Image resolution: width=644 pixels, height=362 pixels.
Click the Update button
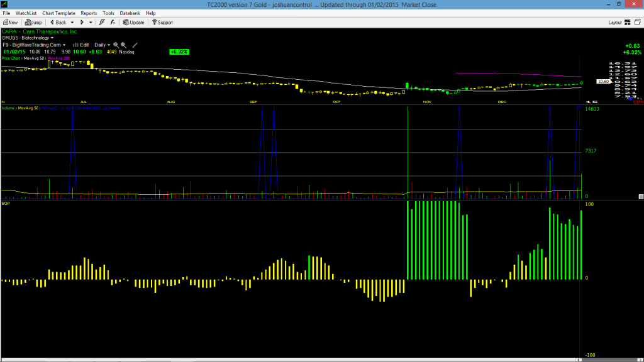(134, 23)
